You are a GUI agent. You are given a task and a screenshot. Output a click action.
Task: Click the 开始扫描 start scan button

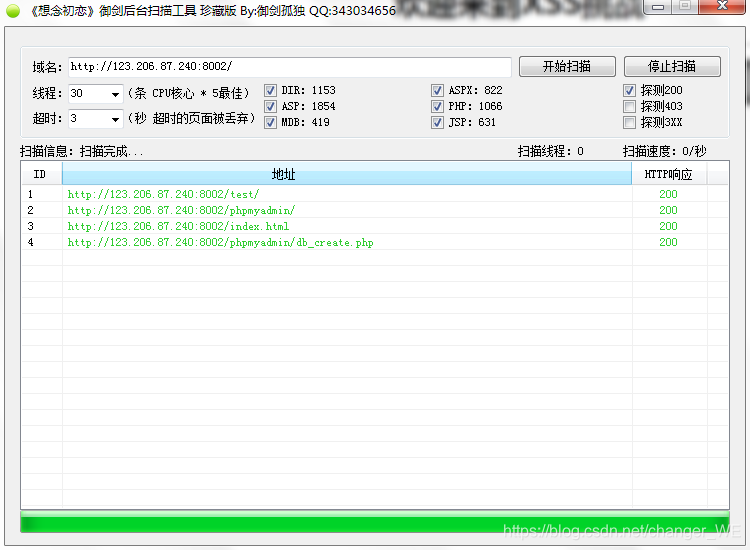pyautogui.click(x=567, y=66)
